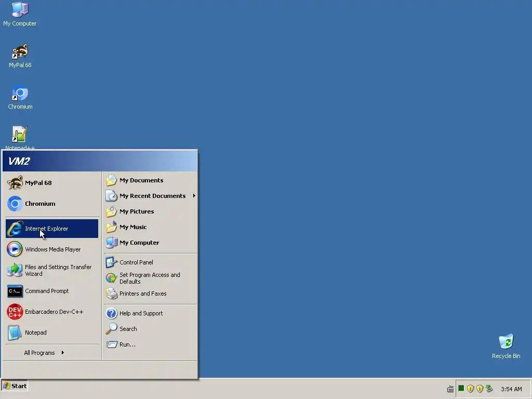The height and width of the screenshot is (399, 532).
Task: Click the Start button
Action: (x=15, y=386)
